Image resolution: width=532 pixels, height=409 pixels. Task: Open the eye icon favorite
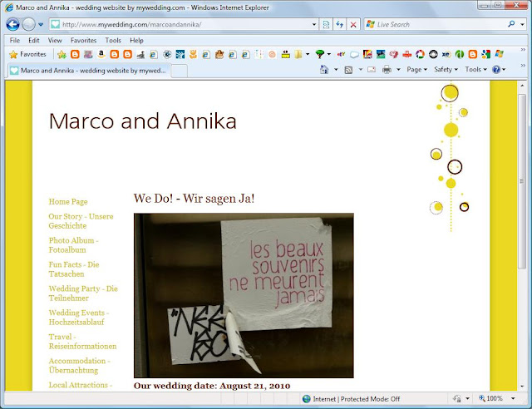point(167,54)
